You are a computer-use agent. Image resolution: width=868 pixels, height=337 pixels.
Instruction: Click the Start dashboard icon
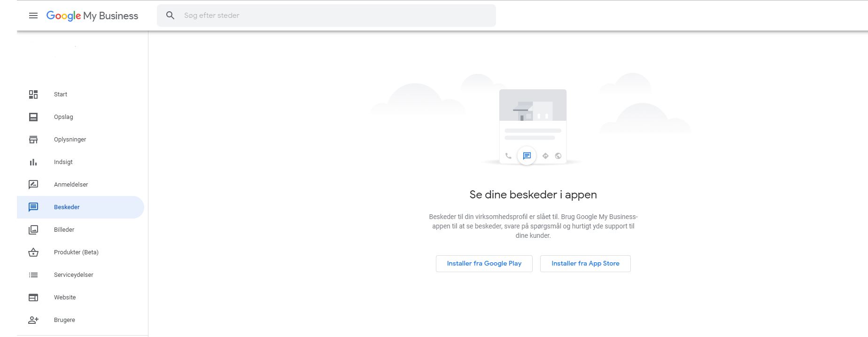pyautogui.click(x=33, y=94)
